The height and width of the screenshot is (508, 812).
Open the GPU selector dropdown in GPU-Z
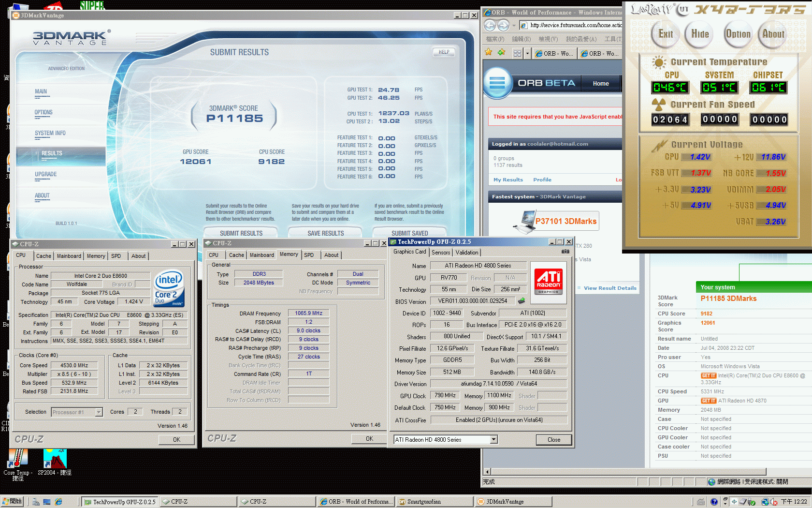[493, 440]
